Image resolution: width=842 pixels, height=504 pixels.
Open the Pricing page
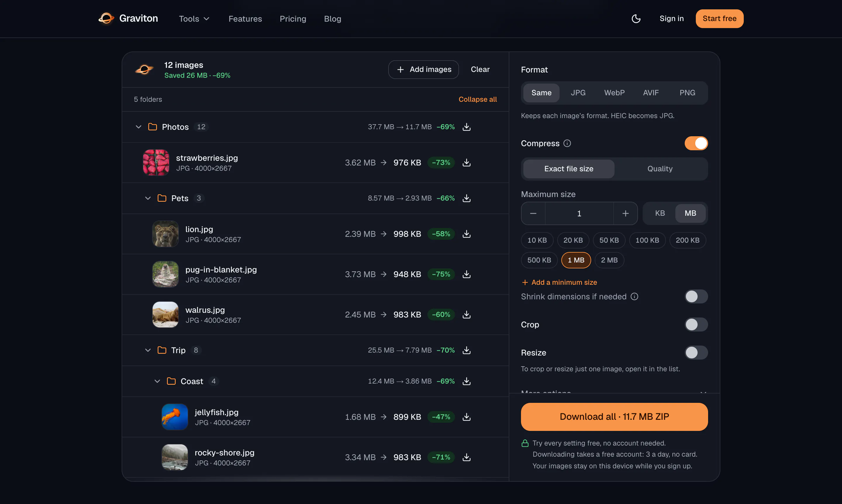point(293,19)
